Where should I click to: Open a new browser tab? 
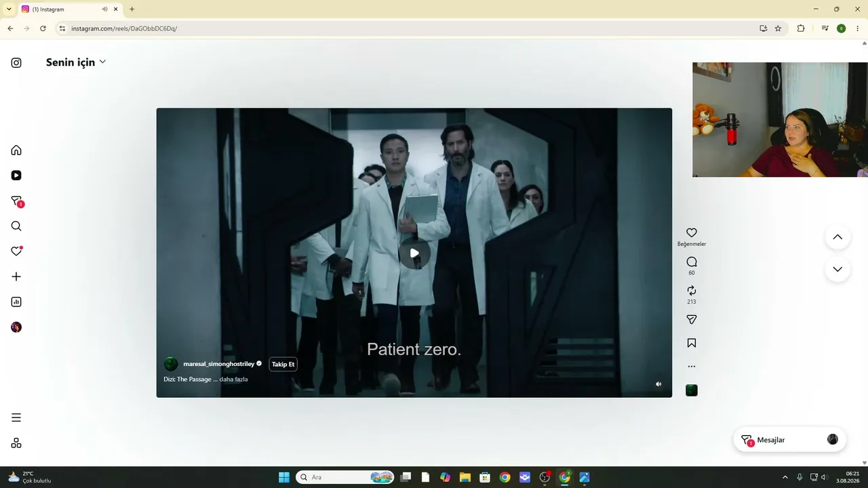(132, 9)
